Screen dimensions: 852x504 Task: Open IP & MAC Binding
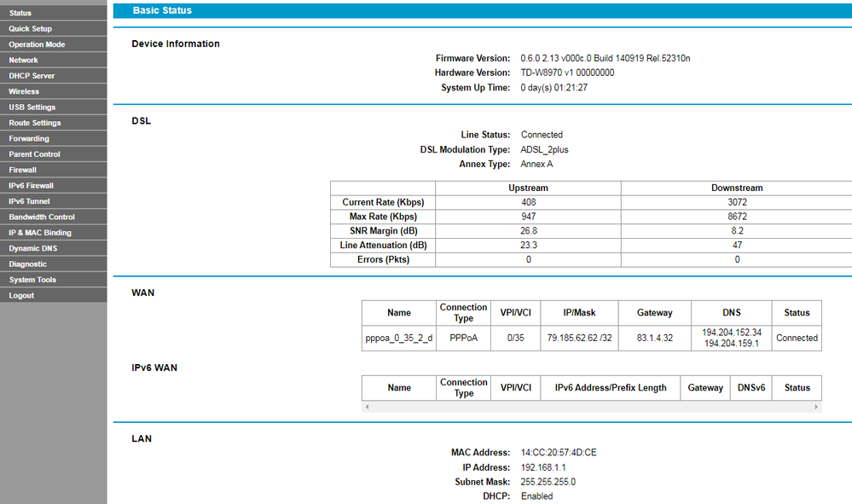[40, 233]
